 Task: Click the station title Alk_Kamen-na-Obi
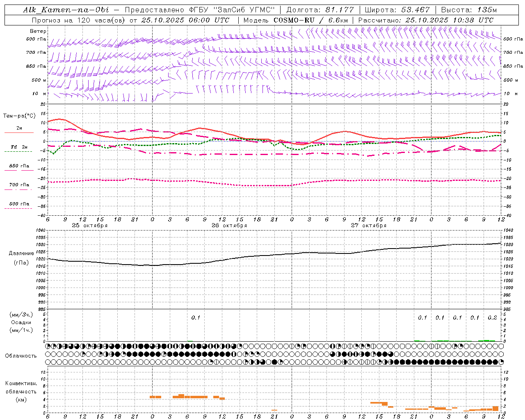(66, 10)
